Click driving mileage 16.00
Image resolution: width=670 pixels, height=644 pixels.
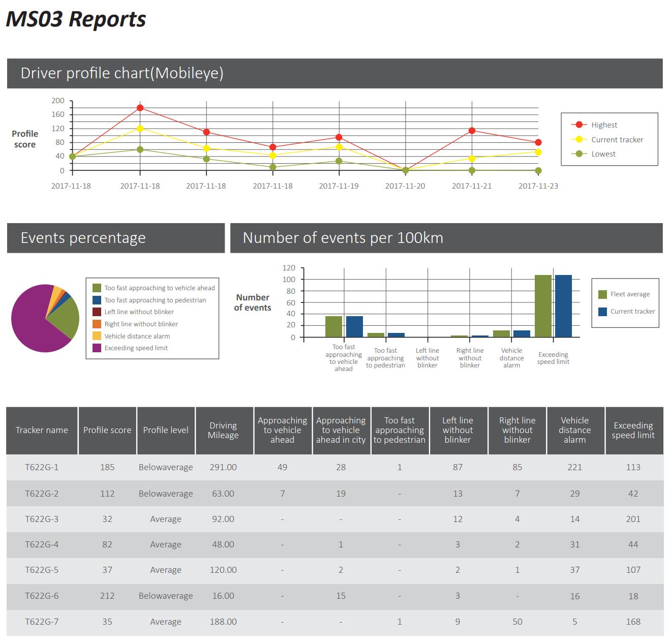click(223, 596)
